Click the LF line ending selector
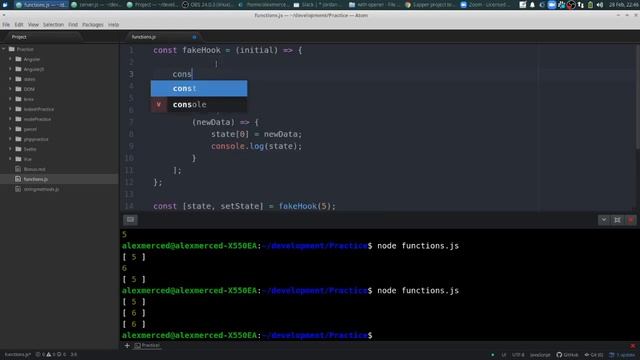This screenshot has width=640, height=360. point(504,355)
